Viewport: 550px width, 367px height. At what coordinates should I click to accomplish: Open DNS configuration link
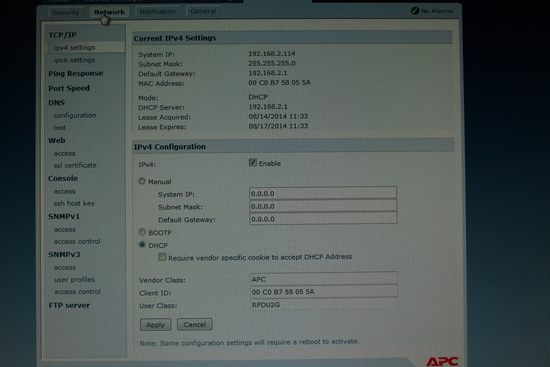point(75,115)
